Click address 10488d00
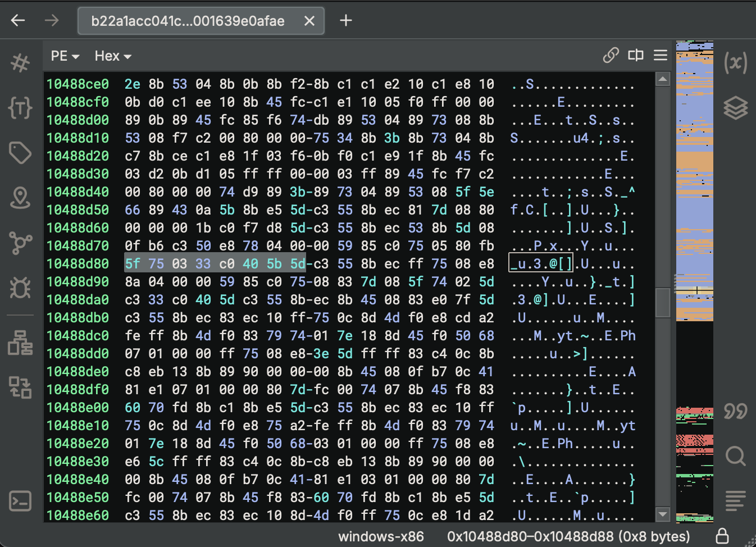The image size is (756, 547). tap(78, 120)
